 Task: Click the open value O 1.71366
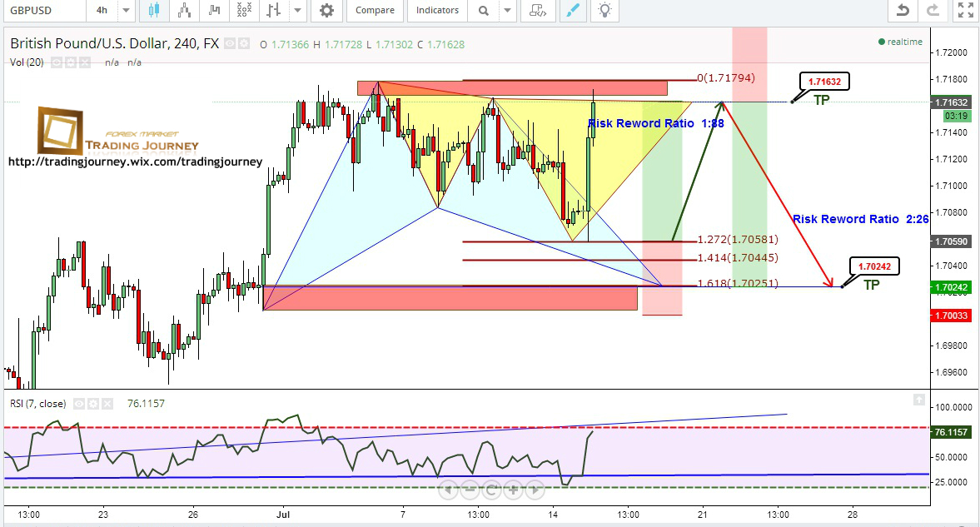285,44
